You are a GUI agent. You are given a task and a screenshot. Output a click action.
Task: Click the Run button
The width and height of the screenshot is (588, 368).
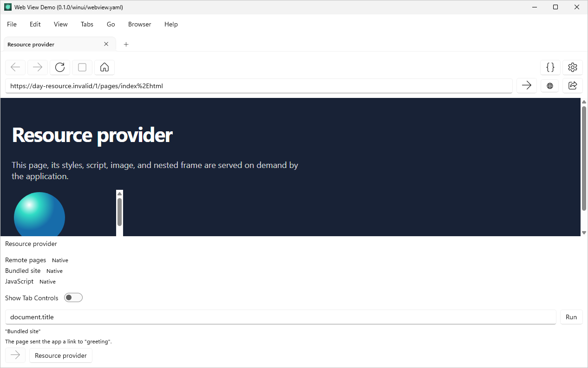[571, 317]
